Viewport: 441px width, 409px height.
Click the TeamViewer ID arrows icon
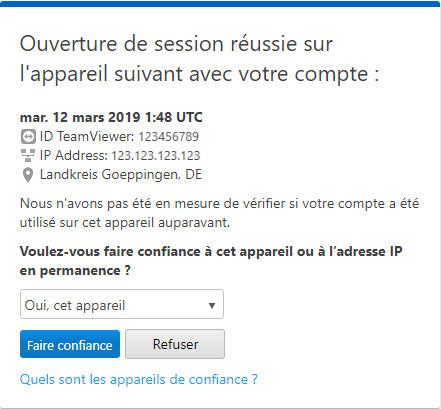pyautogui.click(x=28, y=137)
